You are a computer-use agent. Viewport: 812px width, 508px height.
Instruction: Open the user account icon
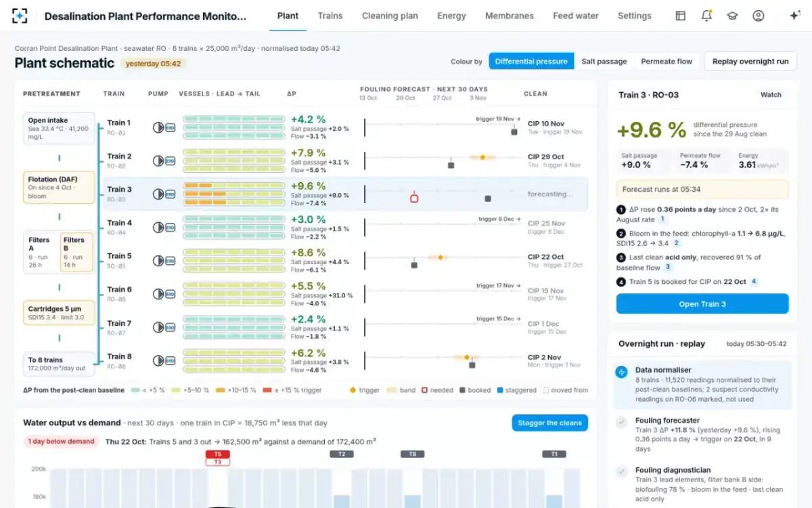coord(759,16)
